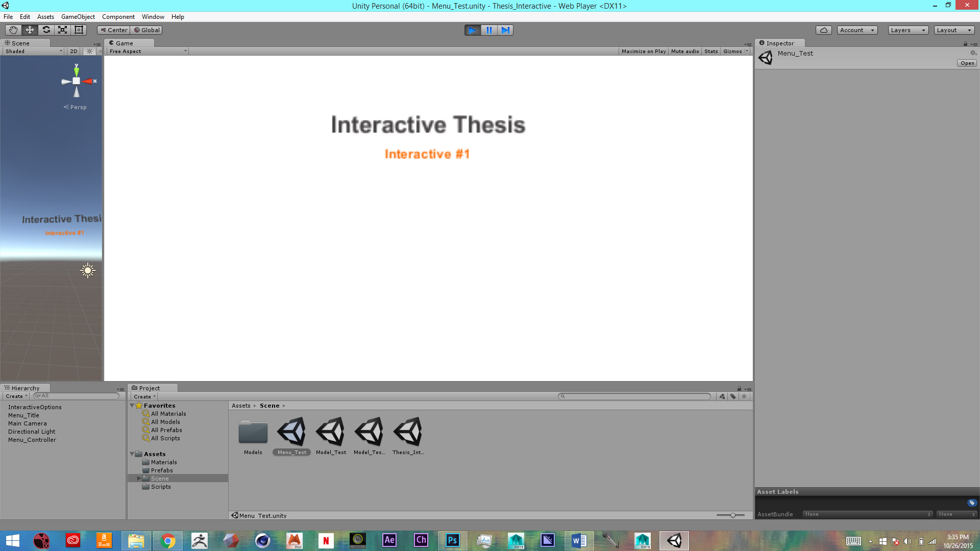Select the Rect transform tool
Image resolution: width=980 pixels, height=551 pixels.
pyautogui.click(x=79, y=30)
